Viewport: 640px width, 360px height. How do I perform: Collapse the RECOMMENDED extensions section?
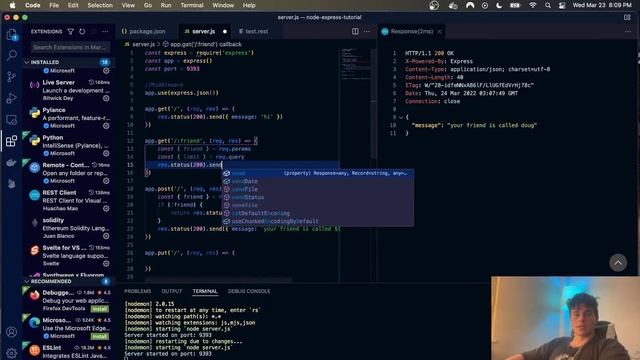pyautogui.click(x=27, y=281)
